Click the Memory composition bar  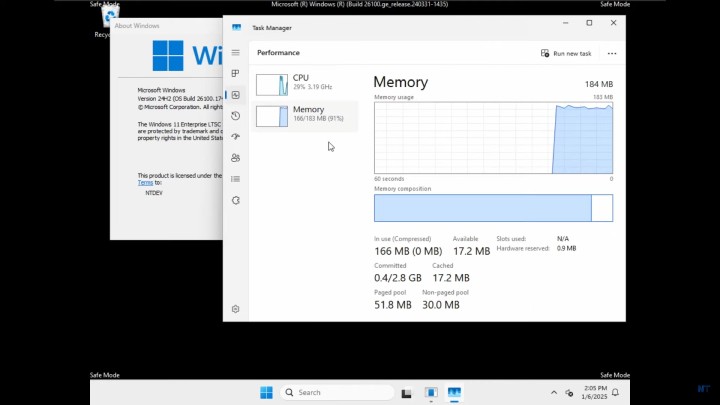click(x=493, y=208)
